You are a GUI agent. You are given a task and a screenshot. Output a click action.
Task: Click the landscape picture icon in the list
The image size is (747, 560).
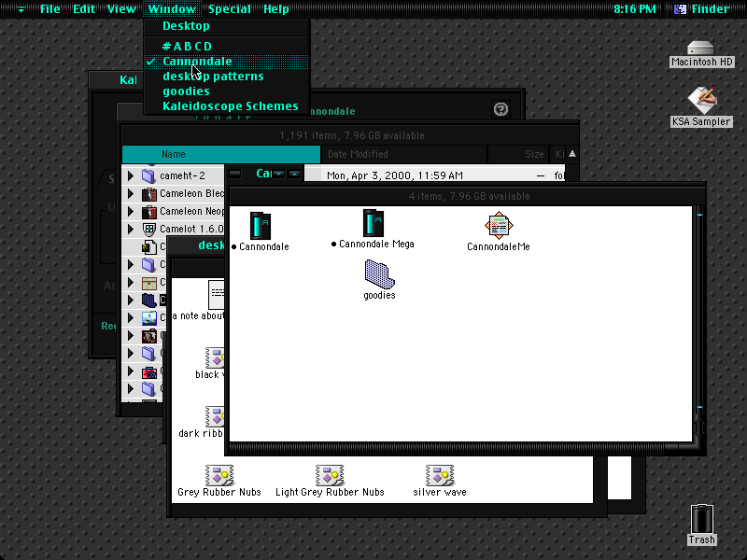point(149,318)
